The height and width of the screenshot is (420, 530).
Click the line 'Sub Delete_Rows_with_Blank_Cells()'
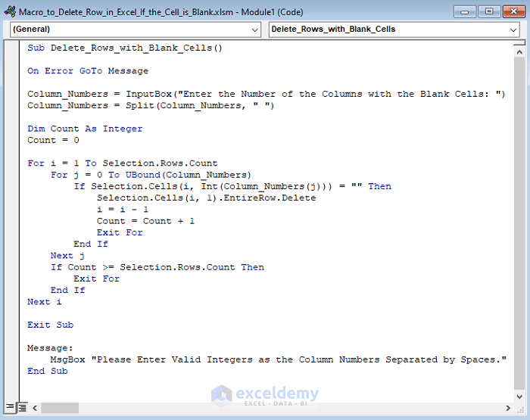(x=125, y=48)
